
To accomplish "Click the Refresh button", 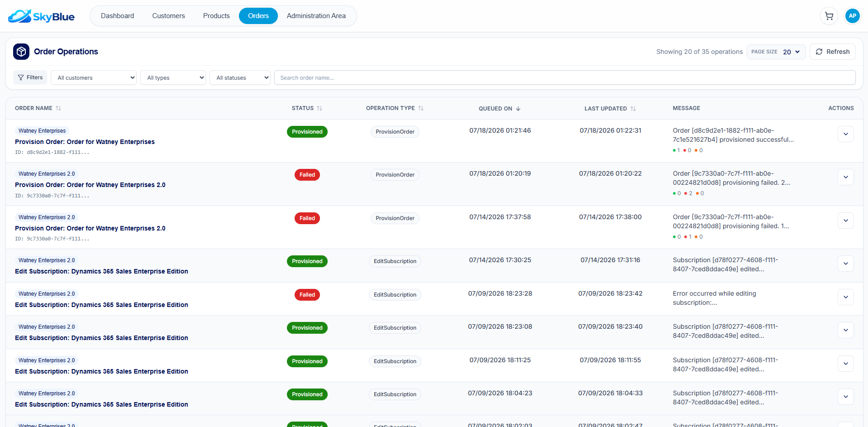I will [x=833, y=52].
